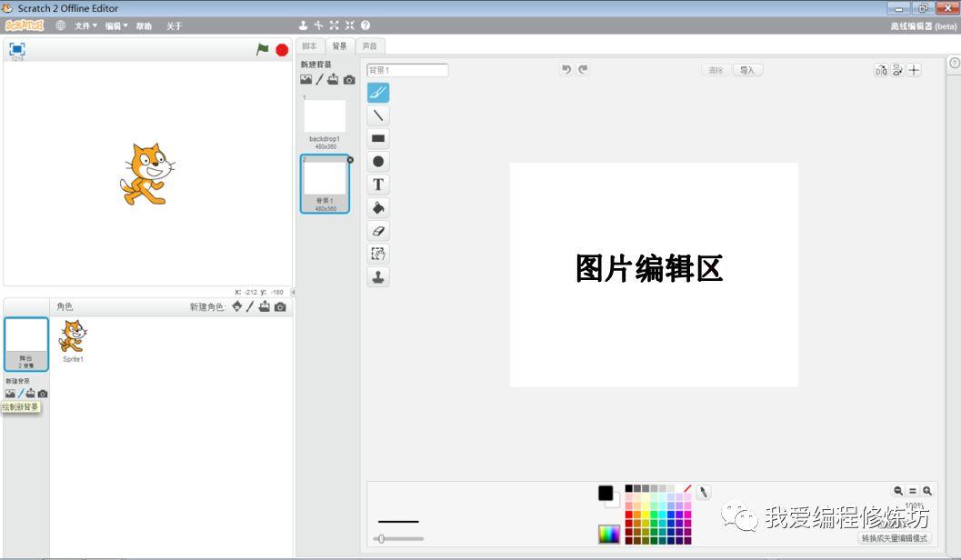Pick the transparent color swatch with red slash
The image size is (961, 560).
coord(687,488)
